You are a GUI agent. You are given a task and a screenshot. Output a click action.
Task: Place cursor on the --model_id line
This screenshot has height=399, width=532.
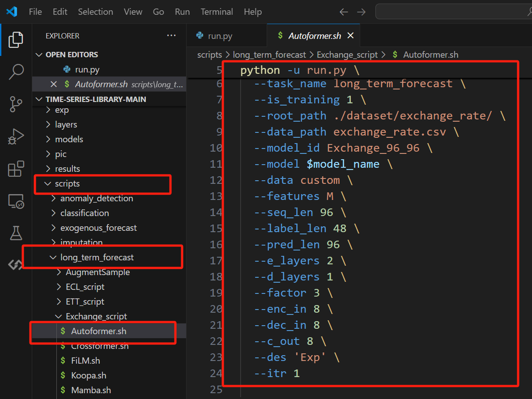click(x=343, y=148)
